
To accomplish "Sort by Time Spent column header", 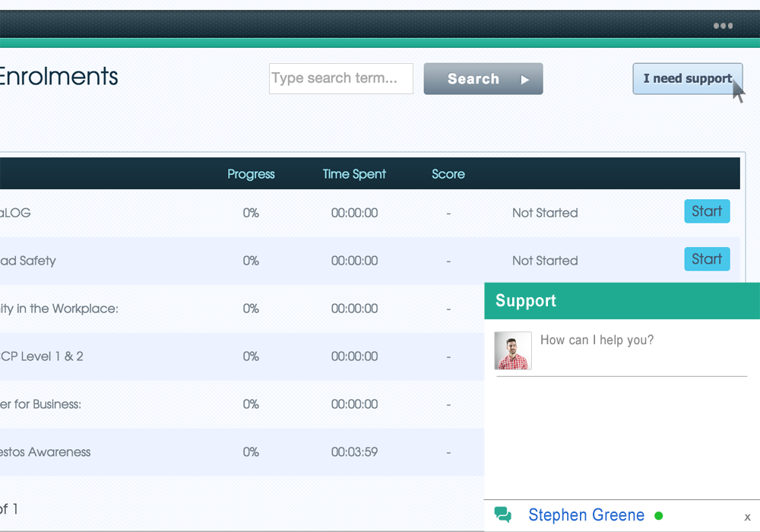I will coord(354,174).
